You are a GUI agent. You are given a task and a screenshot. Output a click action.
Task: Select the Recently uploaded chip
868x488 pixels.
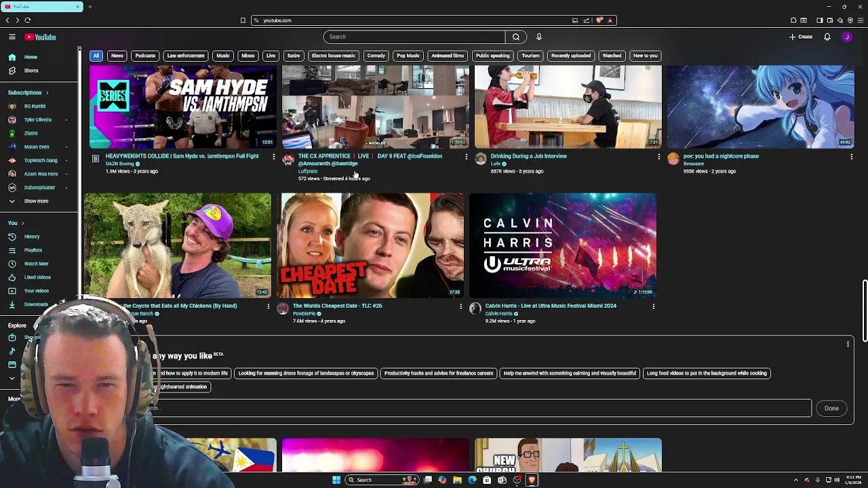coord(571,56)
